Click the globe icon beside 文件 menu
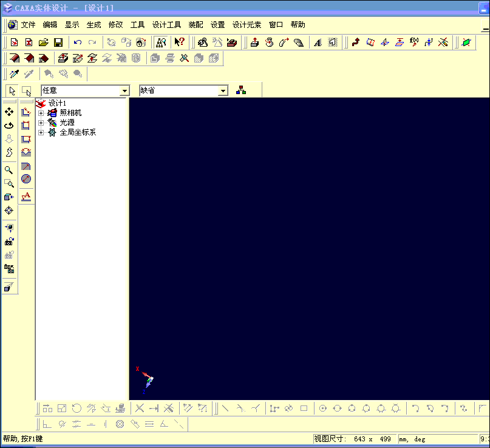Screen dimensions: 490x448 (13, 25)
